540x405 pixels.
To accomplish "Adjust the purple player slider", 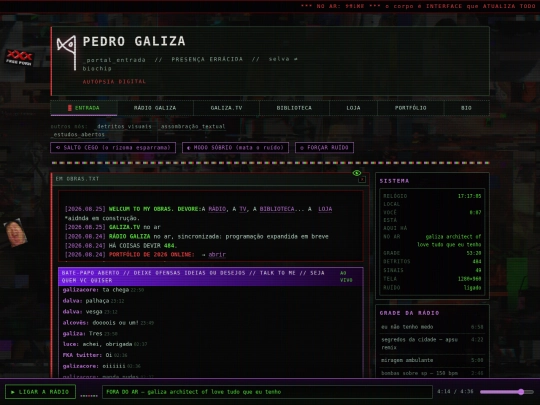I will 507,392.
